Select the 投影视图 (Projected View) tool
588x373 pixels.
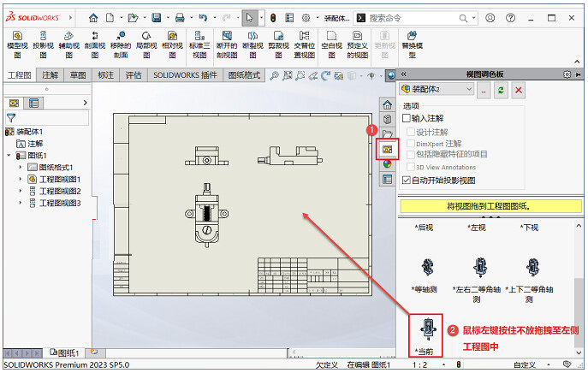(43, 44)
